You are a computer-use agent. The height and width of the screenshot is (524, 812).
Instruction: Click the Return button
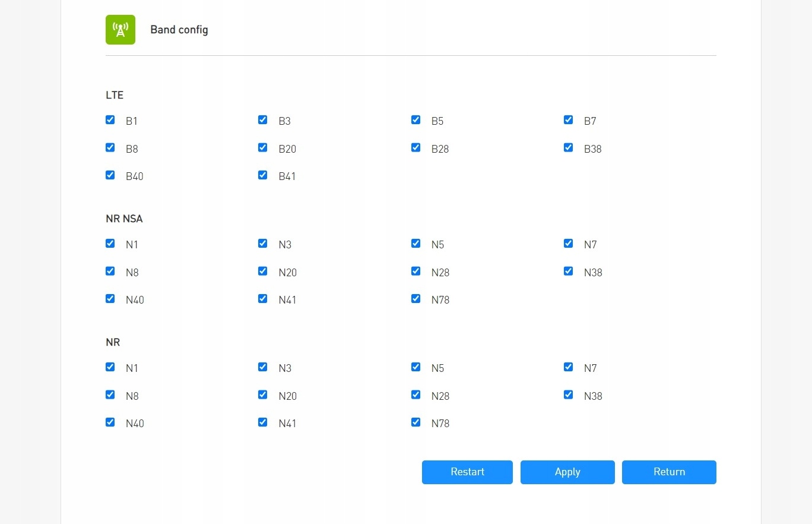pos(669,472)
